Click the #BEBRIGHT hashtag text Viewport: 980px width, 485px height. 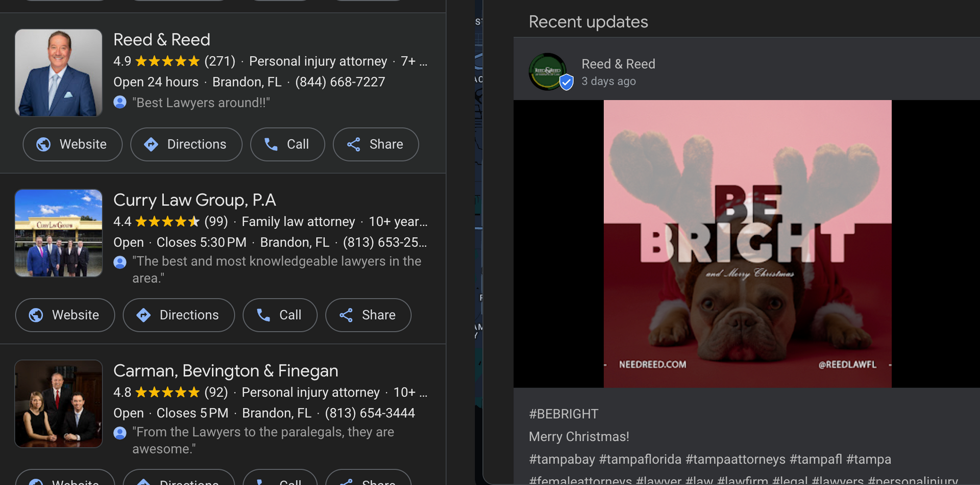563,414
